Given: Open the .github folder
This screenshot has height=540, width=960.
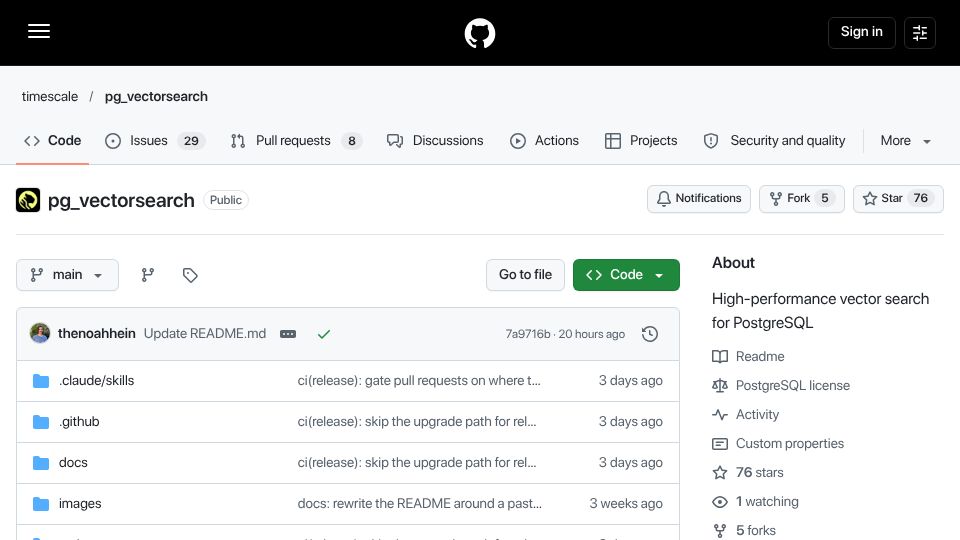Looking at the screenshot, I should [x=79, y=422].
